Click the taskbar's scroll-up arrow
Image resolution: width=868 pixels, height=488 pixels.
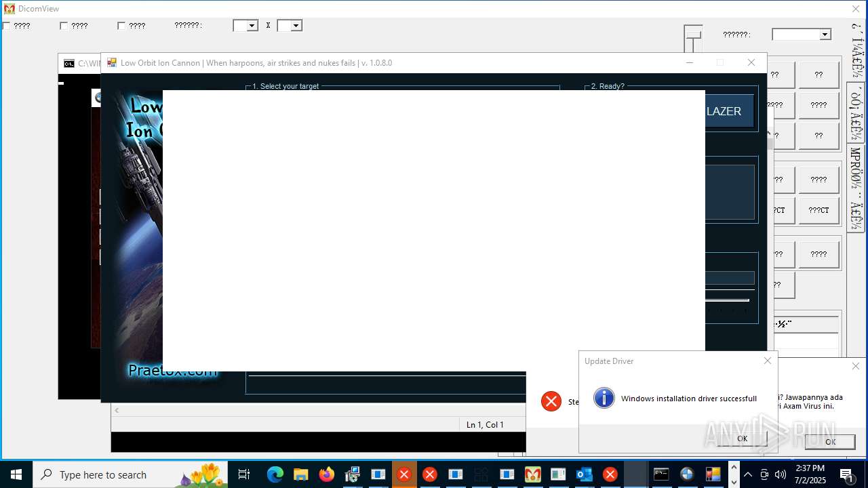point(733,467)
